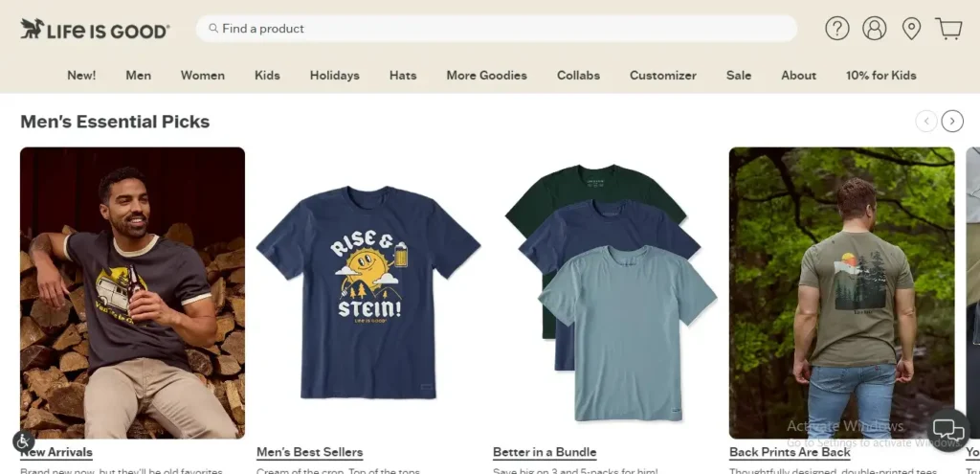Open the account profile icon
This screenshot has height=474, width=980.
(x=875, y=29)
